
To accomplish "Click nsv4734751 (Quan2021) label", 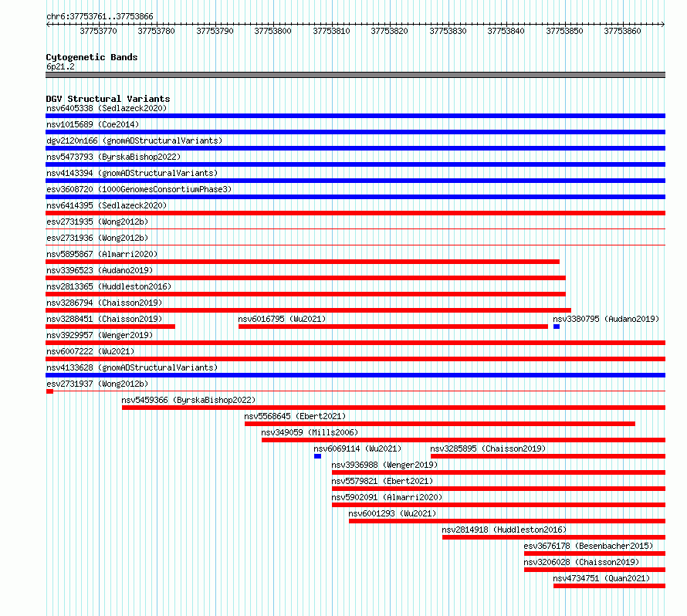I will pyautogui.click(x=601, y=578).
